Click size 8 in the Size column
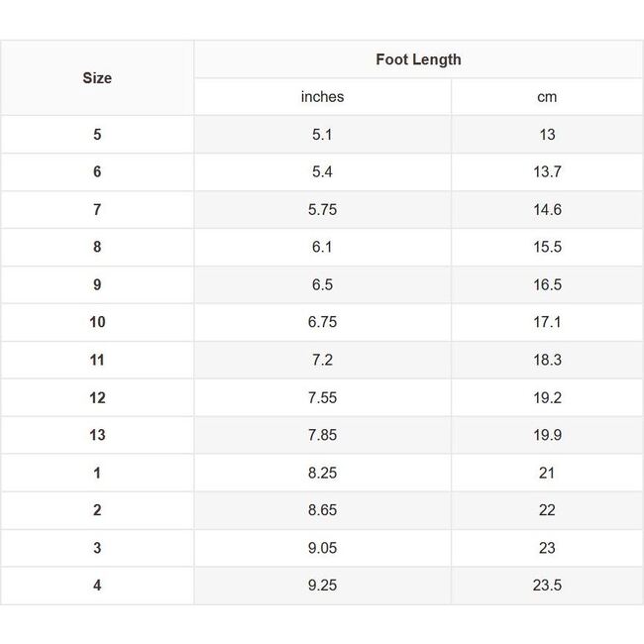Viewport: 644px width, 644px height. 97,248
